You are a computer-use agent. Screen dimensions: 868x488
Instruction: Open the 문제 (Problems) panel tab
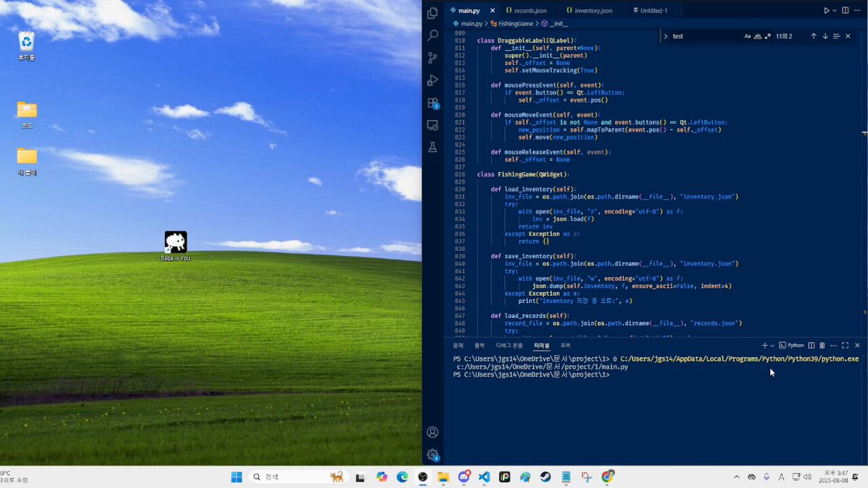pyautogui.click(x=458, y=346)
